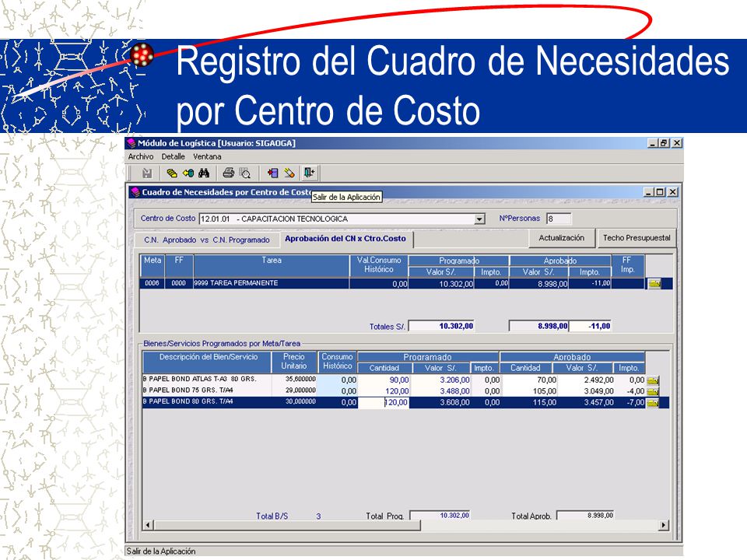The width and height of the screenshot is (747, 560).
Task: Click the Techo Presupuestal button
Action: (x=637, y=238)
